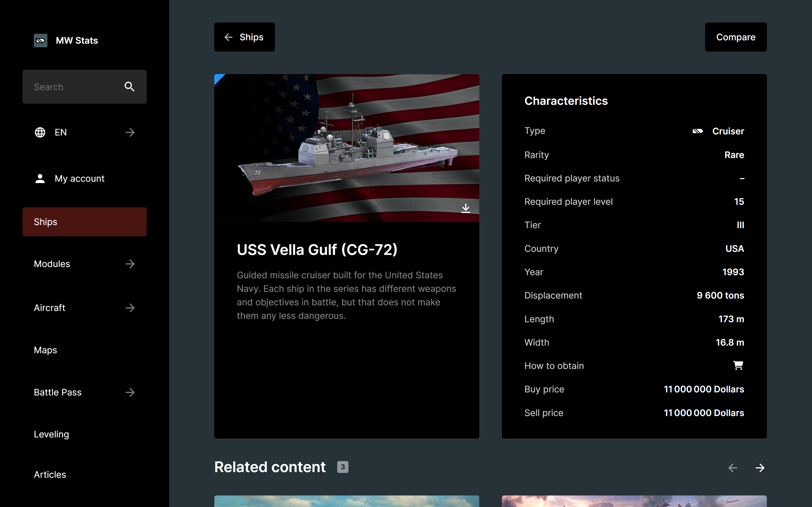
Task: Download the ship image via download icon
Action: (465, 208)
